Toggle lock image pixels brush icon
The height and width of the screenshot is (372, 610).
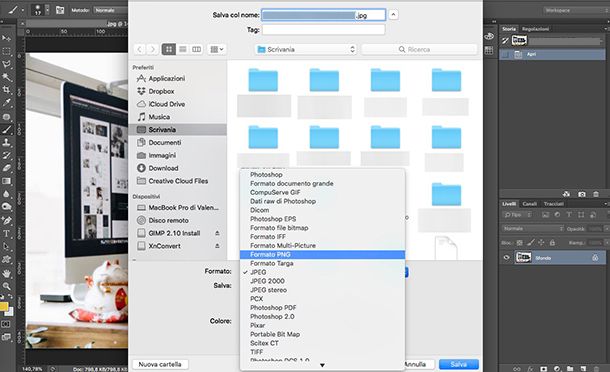pyautogui.click(x=531, y=242)
